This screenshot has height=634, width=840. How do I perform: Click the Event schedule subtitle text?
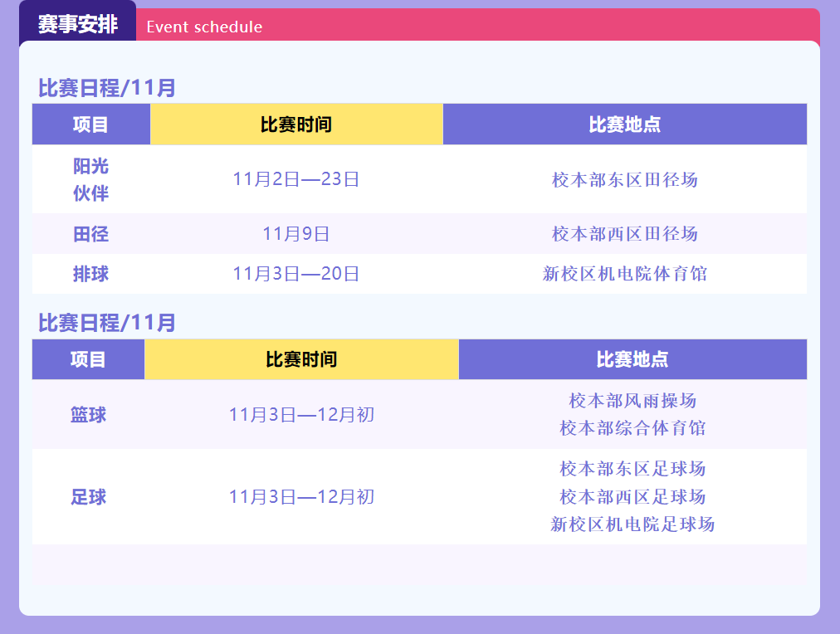204,27
